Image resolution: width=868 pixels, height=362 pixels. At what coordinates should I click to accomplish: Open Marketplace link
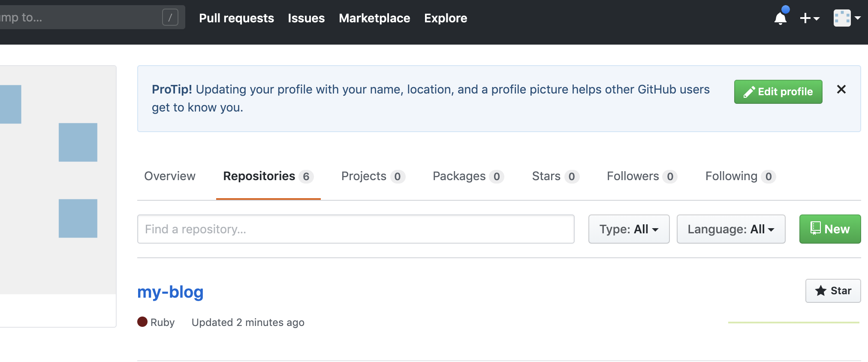[374, 18]
